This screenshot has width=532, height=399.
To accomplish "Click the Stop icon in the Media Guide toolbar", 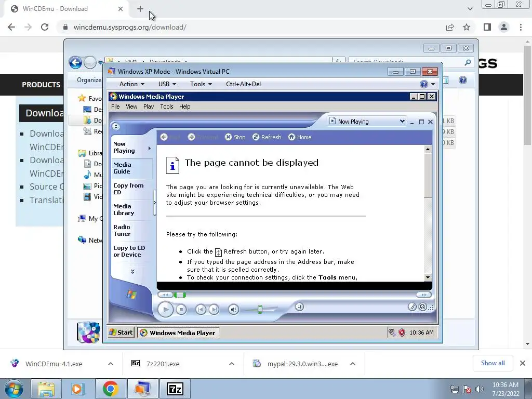I will (x=229, y=137).
